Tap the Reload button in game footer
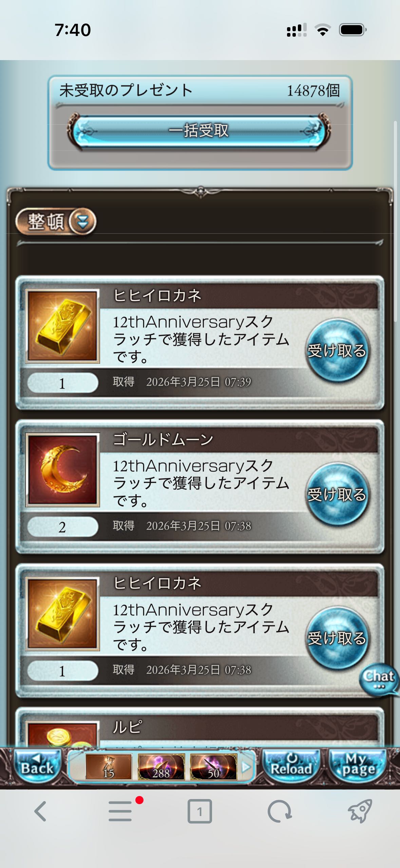 coord(291,766)
